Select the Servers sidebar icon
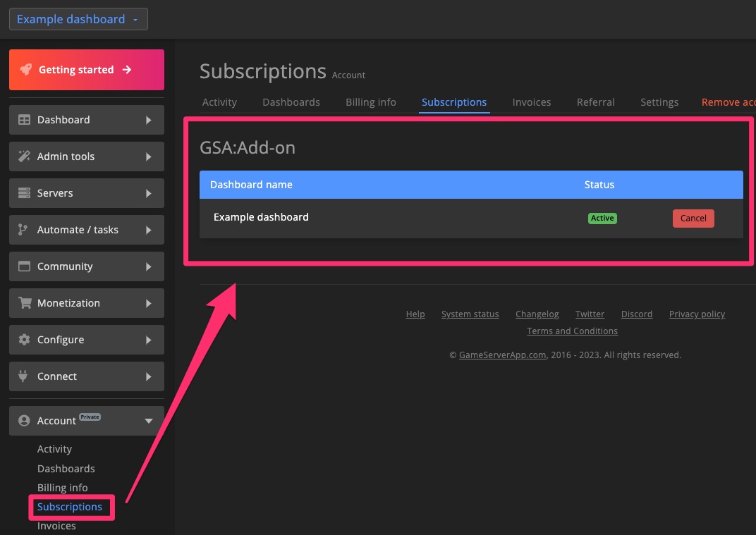The image size is (756, 535). [x=23, y=193]
